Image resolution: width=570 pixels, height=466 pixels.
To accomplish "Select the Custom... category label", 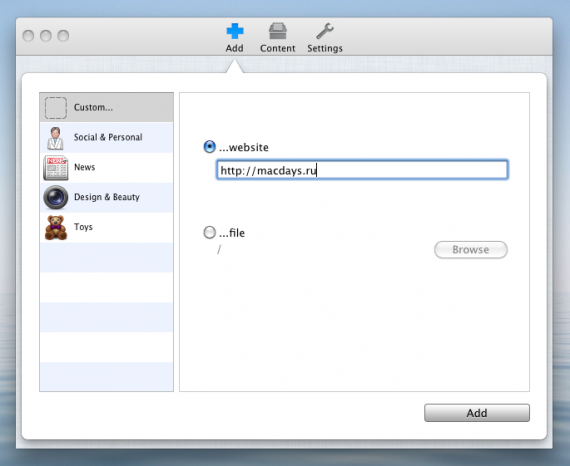I will (93, 108).
